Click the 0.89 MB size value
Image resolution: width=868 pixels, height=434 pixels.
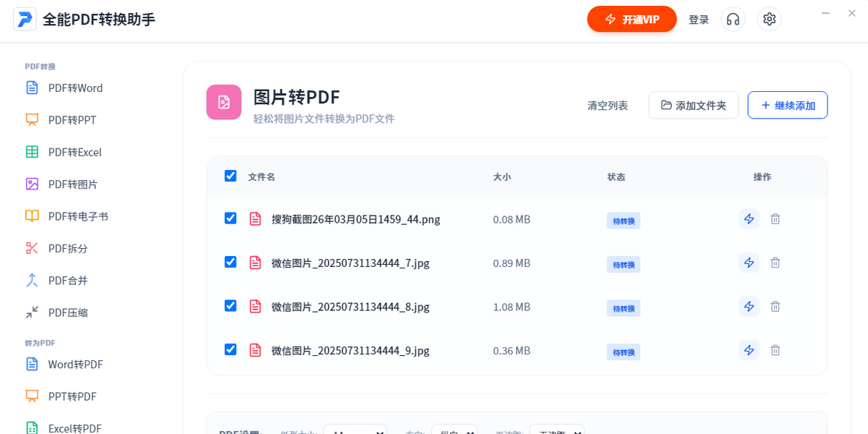[511, 263]
